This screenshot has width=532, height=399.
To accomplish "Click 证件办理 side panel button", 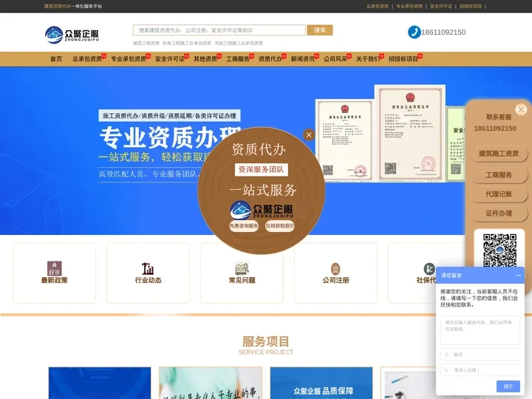I will 499,214.
